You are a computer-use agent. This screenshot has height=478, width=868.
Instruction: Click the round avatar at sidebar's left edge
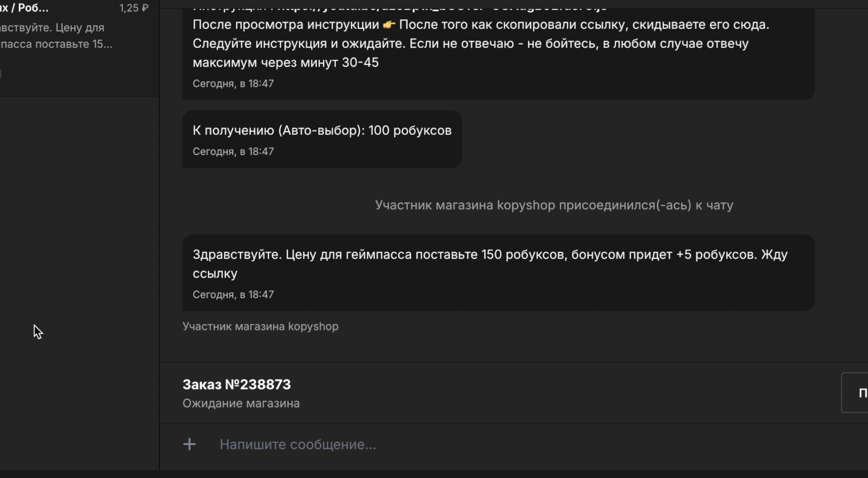[1, 74]
